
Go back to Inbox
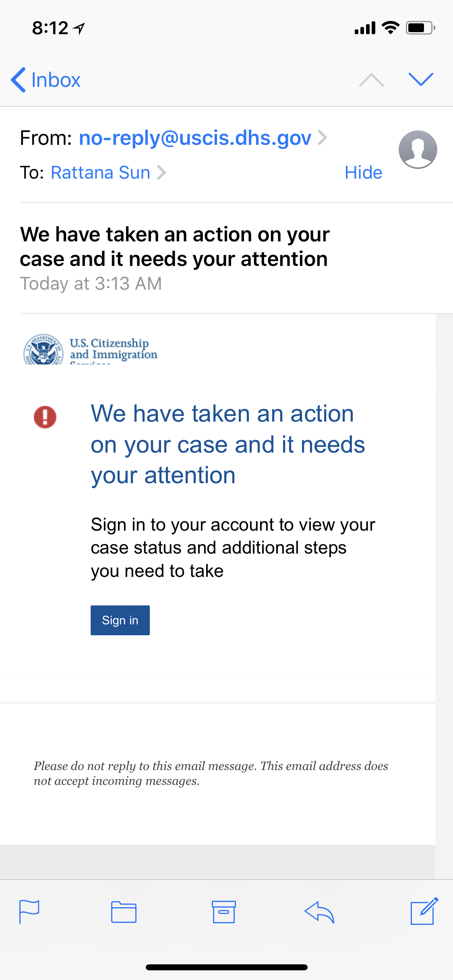pyautogui.click(x=46, y=80)
